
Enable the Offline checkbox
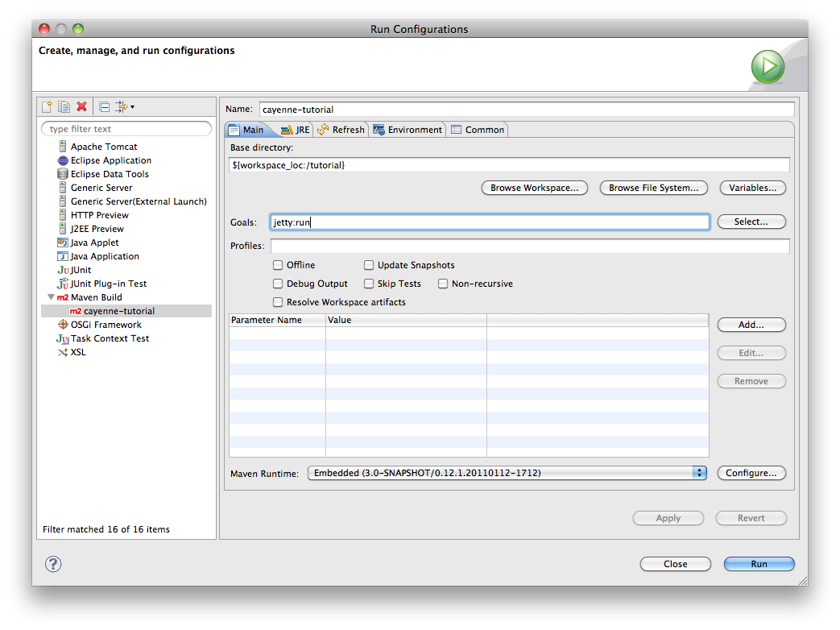click(x=278, y=265)
